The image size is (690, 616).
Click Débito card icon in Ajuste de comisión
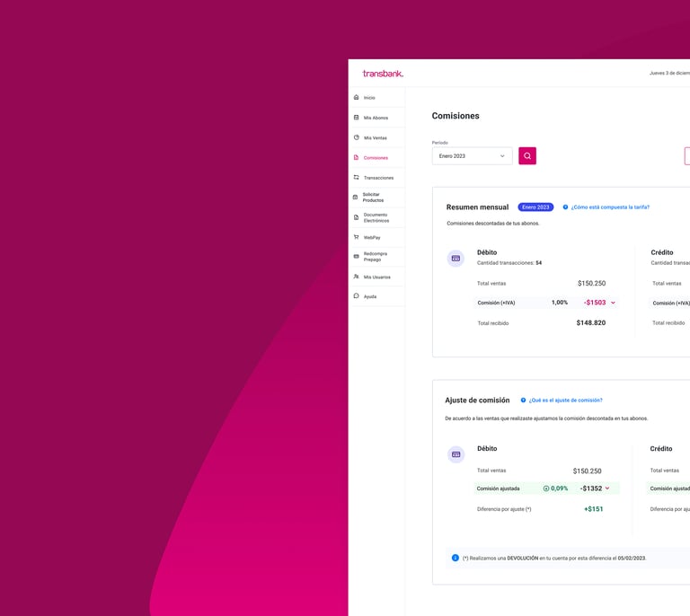click(456, 454)
